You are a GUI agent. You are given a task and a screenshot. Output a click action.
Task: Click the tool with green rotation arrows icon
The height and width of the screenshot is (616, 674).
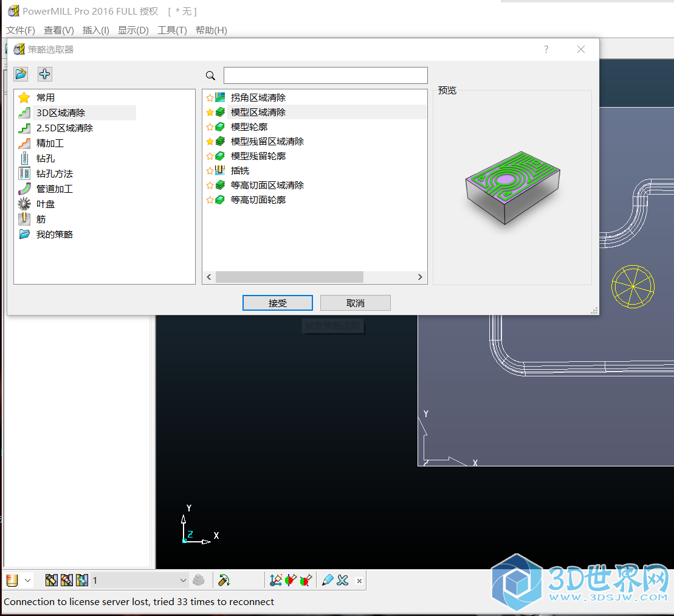click(224, 580)
